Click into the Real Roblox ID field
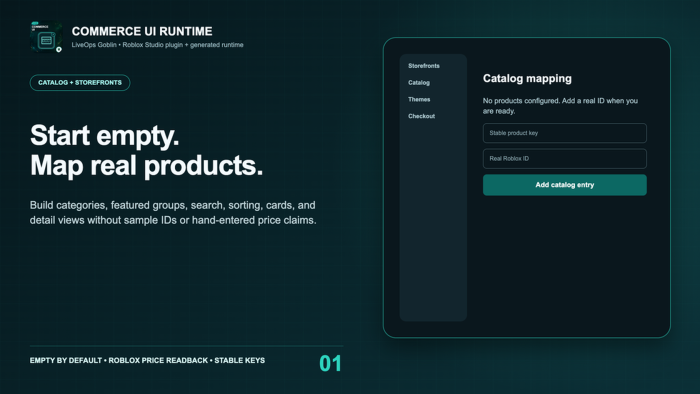Screen dimensions: 700x394 click(564, 158)
